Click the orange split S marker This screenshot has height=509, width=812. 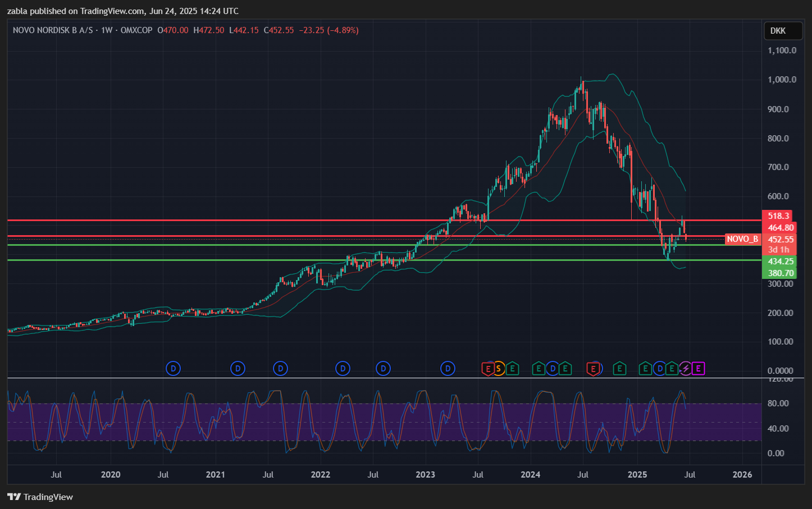pyautogui.click(x=499, y=369)
